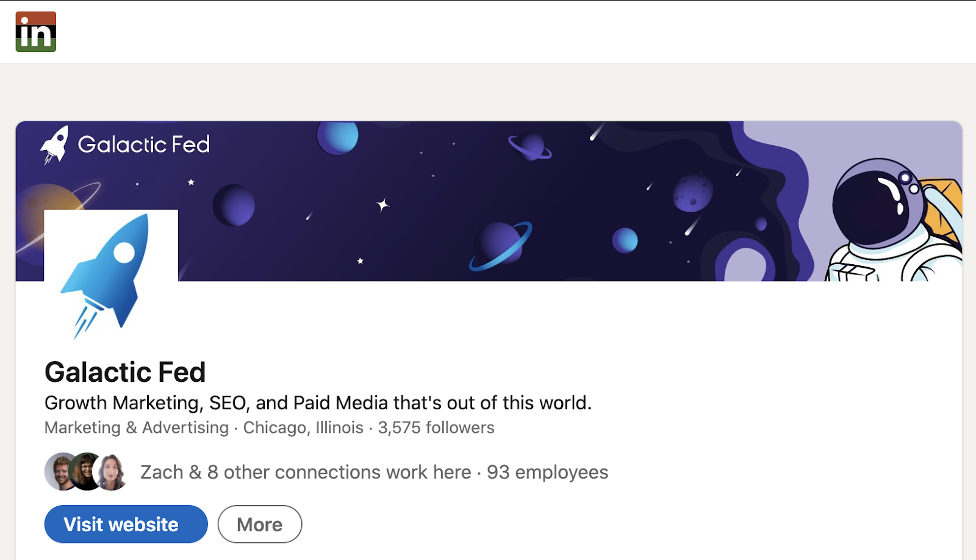Click the 'Marketing & Advertising' industry text
Viewport: 976px width, 560px height.
pyautogui.click(x=137, y=428)
